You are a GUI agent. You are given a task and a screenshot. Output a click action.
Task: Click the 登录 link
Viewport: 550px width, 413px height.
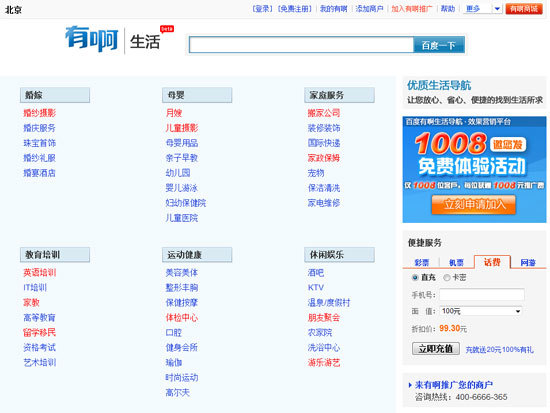262,9
